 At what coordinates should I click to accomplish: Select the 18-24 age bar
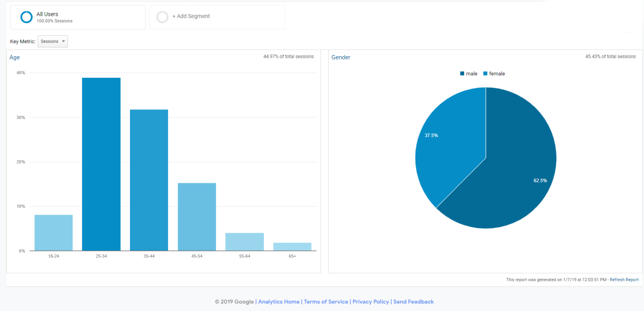click(53, 233)
